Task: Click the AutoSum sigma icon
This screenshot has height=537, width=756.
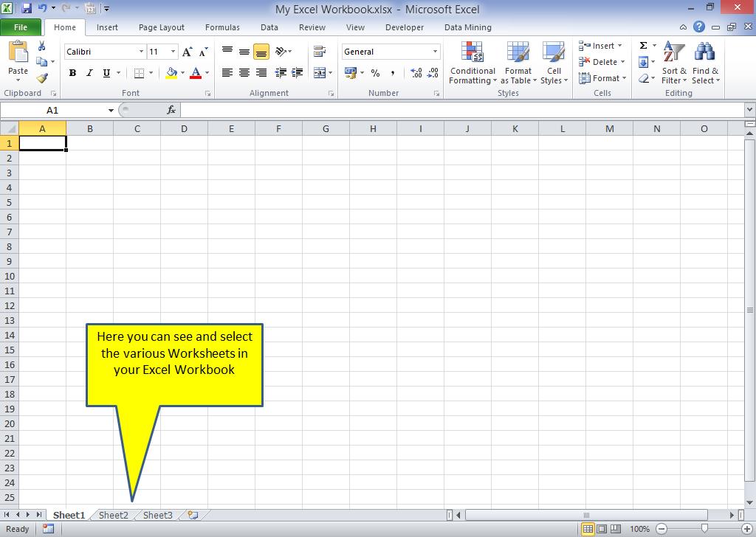Action: pos(643,45)
